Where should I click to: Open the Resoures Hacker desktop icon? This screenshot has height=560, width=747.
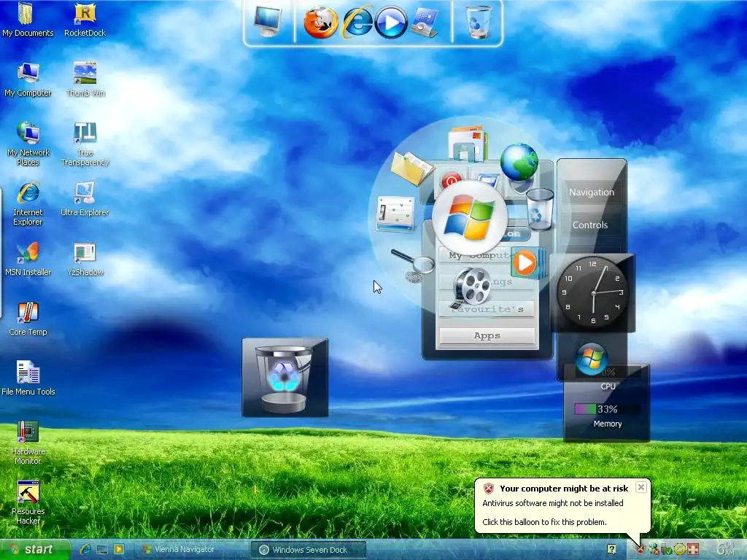pos(28,503)
